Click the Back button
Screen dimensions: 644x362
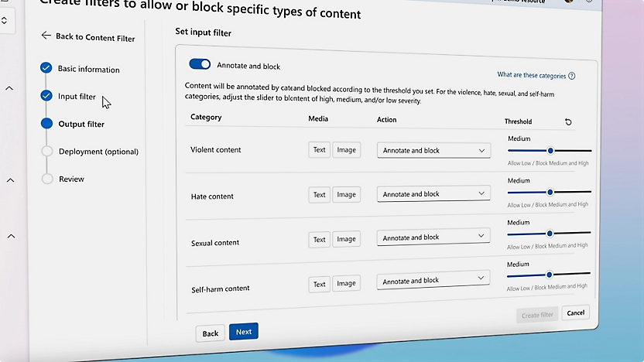(x=211, y=333)
